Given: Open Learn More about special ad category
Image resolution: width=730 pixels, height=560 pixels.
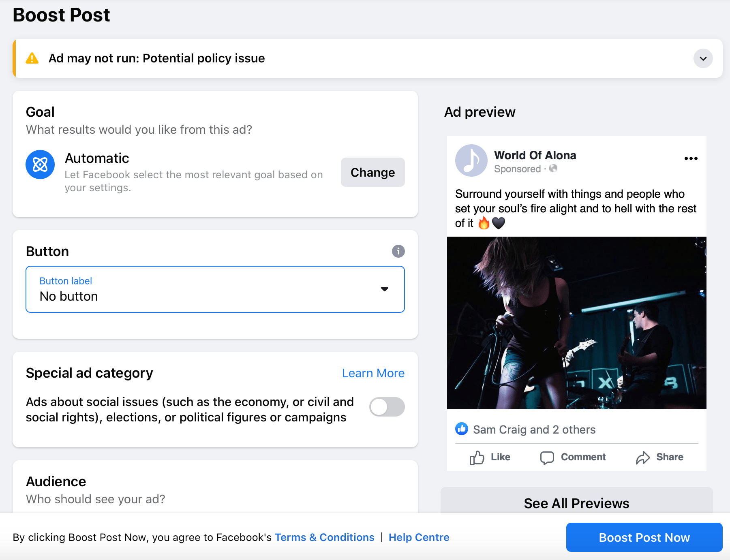Looking at the screenshot, I should tap(373, 373).
